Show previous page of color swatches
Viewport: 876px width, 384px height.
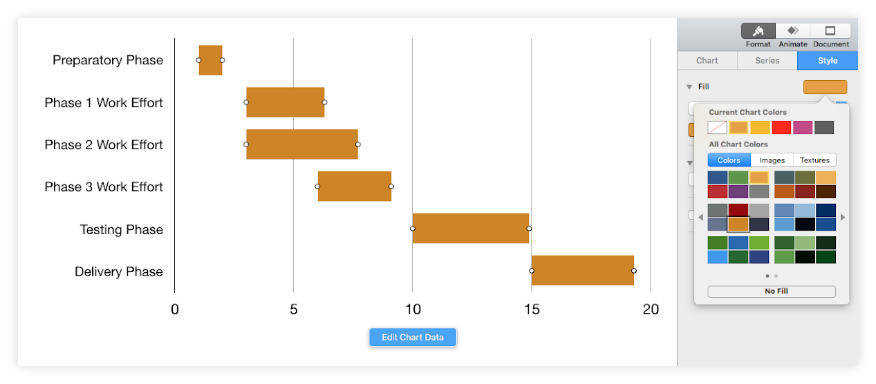tap(701, 217)
